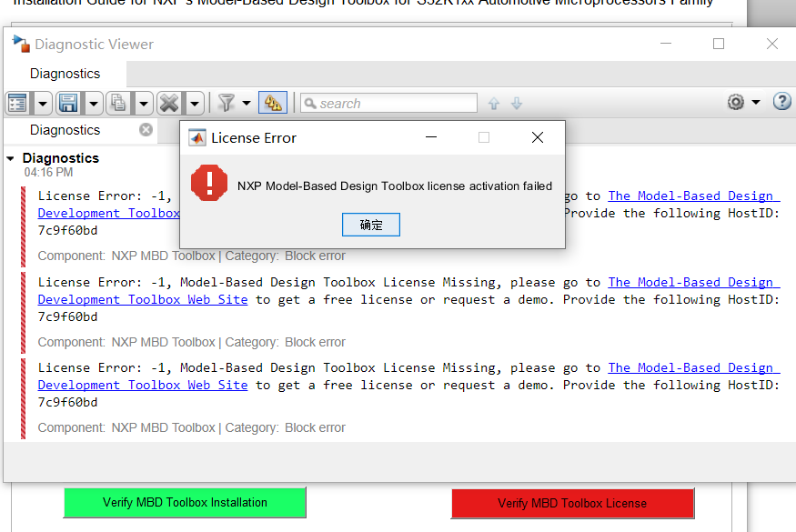
Task: Select third error HostID text 7c9f60bd
Action: tap(67, 403)
